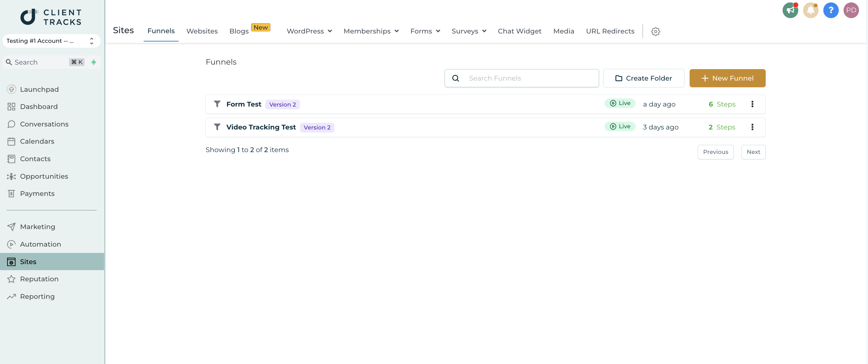
Task: Switch to the Websites tab
Action: point(202,30)
